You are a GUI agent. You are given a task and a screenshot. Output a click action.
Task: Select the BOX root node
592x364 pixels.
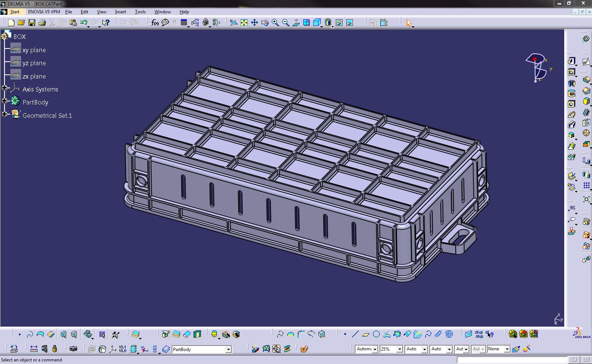20,37
